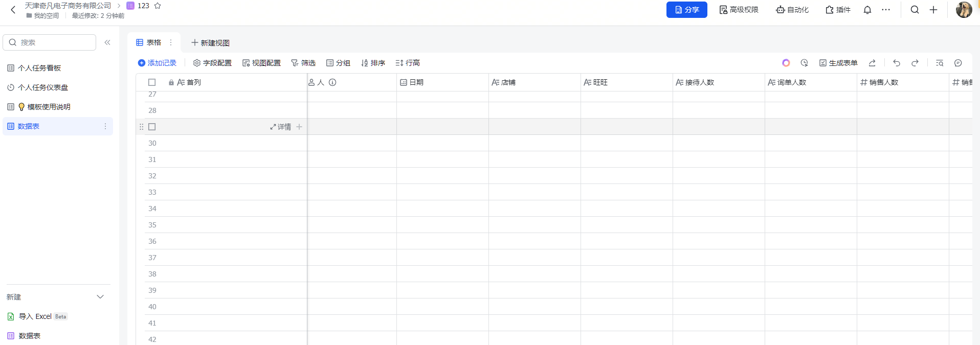Click the blue 分享 button
980x345 pixels.
(x=686, y=10)
